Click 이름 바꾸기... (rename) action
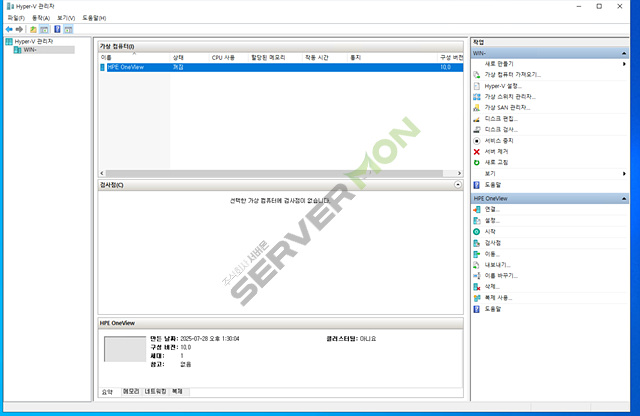 (501, 276)
